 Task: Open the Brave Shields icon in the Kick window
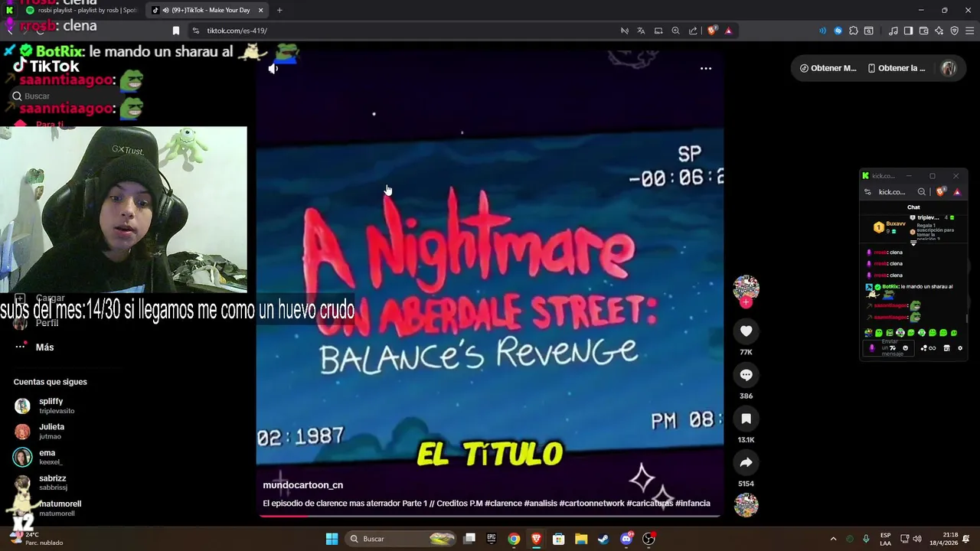click(x=940, y=192)
